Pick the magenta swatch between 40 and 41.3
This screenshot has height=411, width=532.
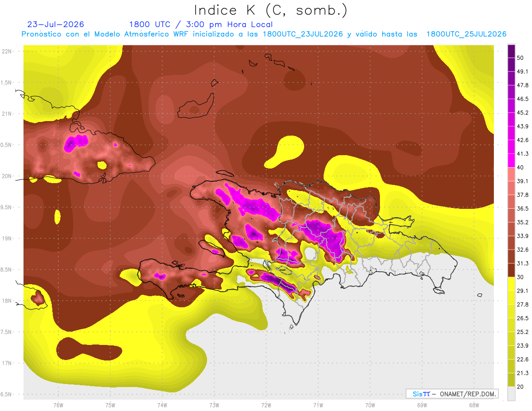512,160
